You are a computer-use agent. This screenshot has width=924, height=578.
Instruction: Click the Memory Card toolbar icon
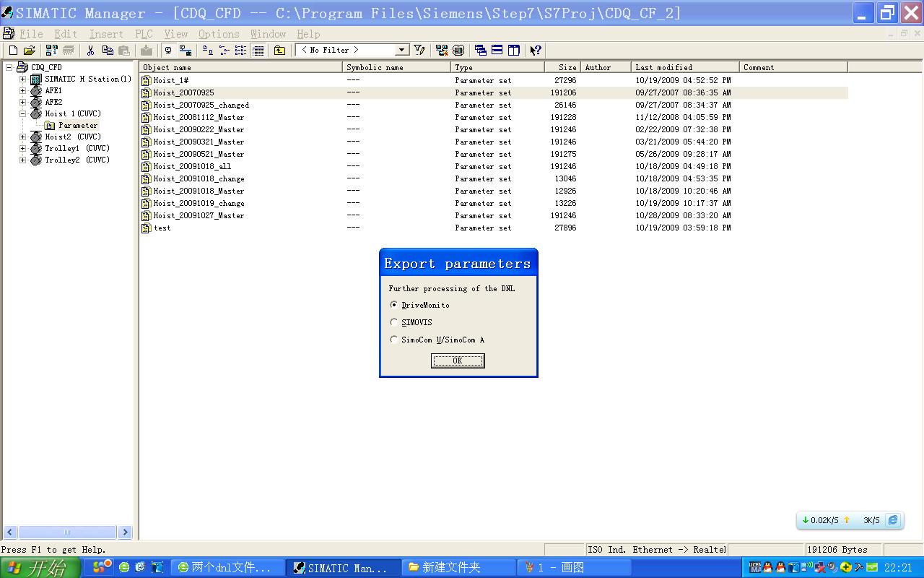point(69,50)
